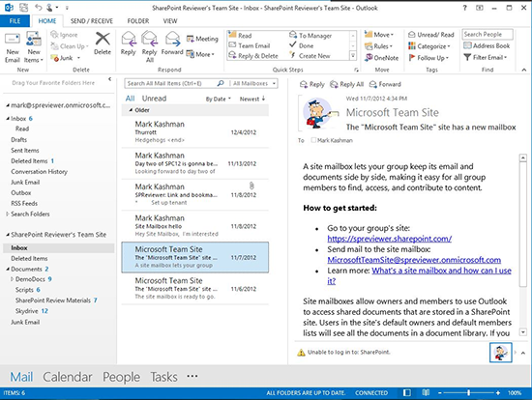
Task: Toggle the Unread/Read status button
Action: (x=430, y=35)
